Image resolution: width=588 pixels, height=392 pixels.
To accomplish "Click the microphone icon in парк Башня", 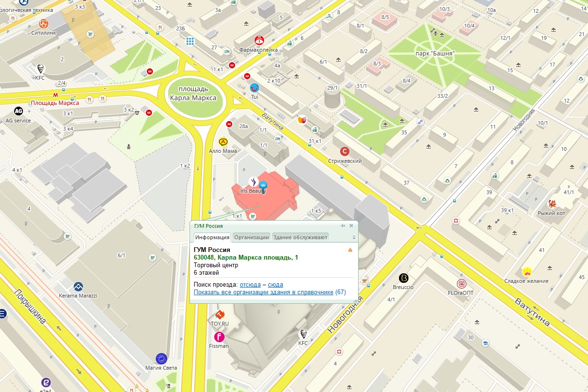I will pyautogui.click(x=435, y=33).
